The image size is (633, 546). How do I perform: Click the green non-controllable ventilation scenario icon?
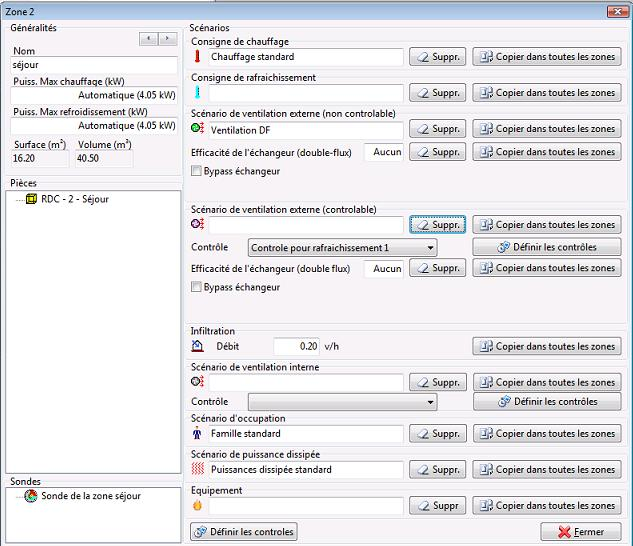[x=197, y=129]
